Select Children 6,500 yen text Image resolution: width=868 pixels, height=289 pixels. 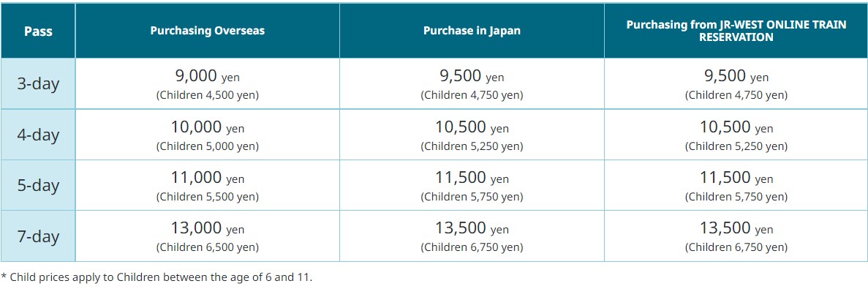tap(208, 247)
